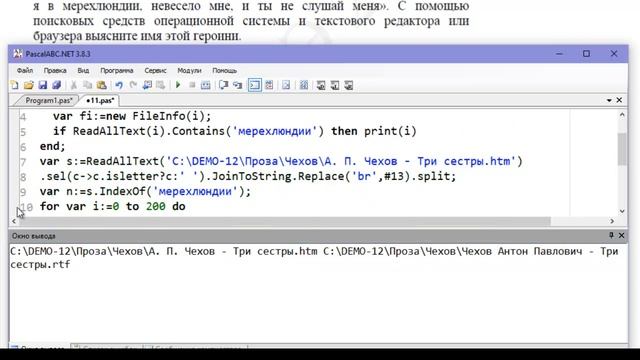Click the editor horizontal scrollbar thumb
Screen dimensions: 640x360
coord(285,221)
